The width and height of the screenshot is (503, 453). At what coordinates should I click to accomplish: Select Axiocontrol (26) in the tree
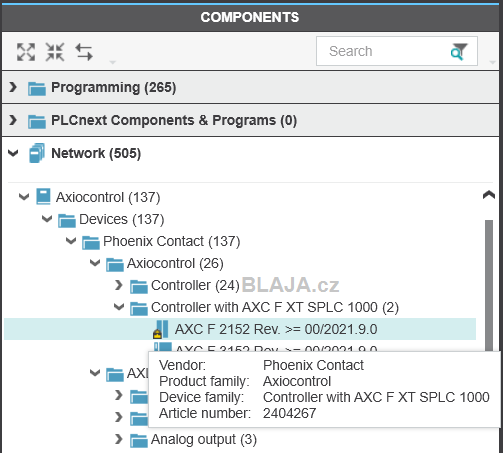click(x=175, y=263)
